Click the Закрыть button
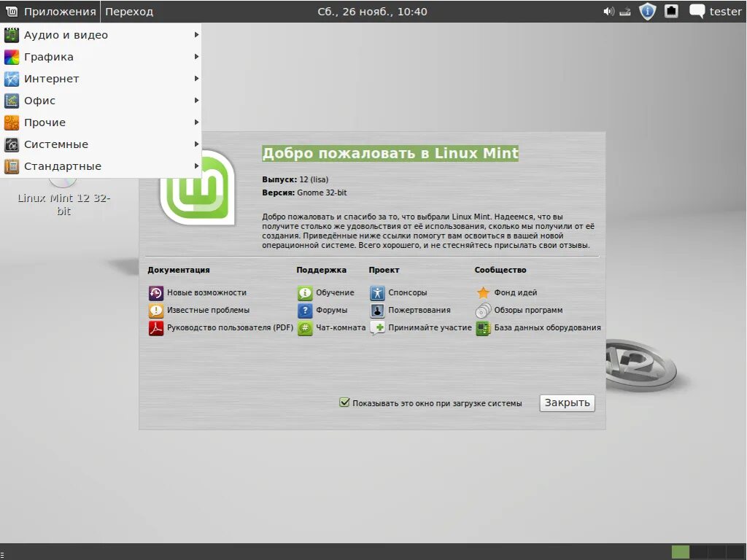Screen dimensions: 747x560 (x=567, y=402)
